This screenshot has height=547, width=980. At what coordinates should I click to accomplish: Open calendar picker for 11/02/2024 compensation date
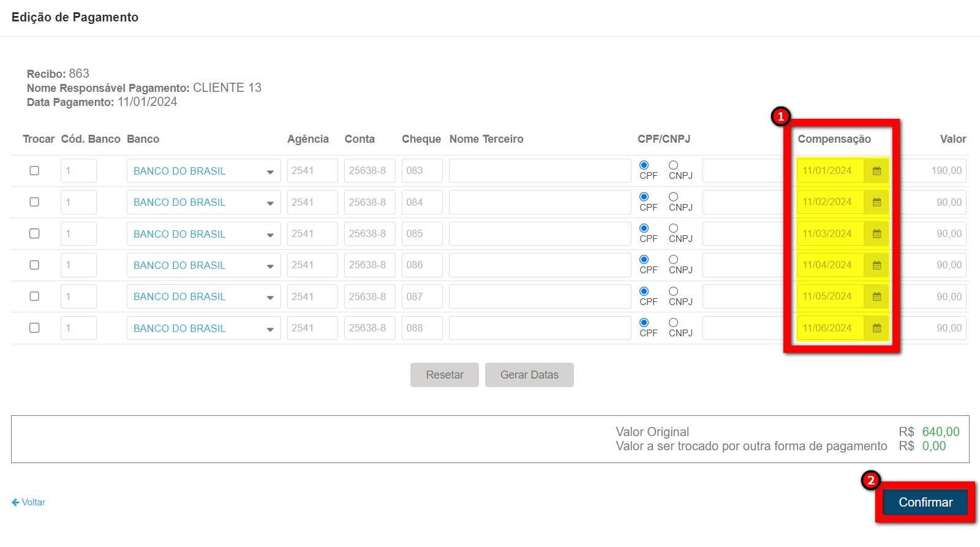pos(876,202)
